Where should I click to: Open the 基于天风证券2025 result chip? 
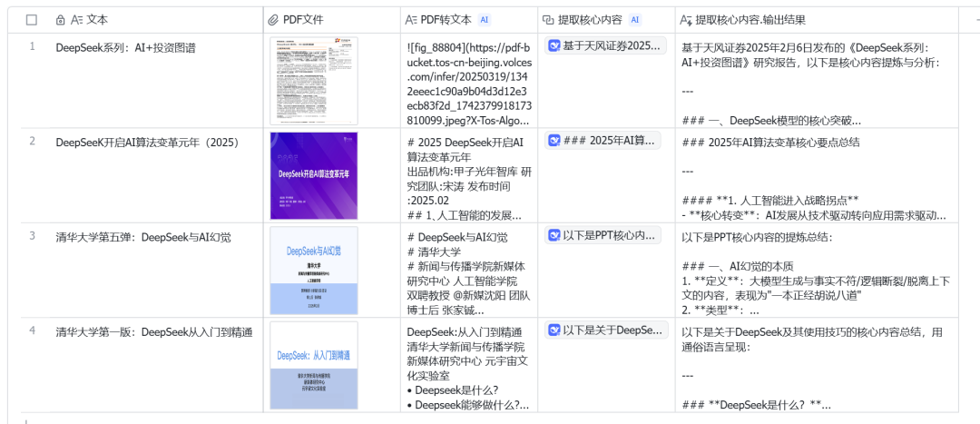(x=605, y=45)
